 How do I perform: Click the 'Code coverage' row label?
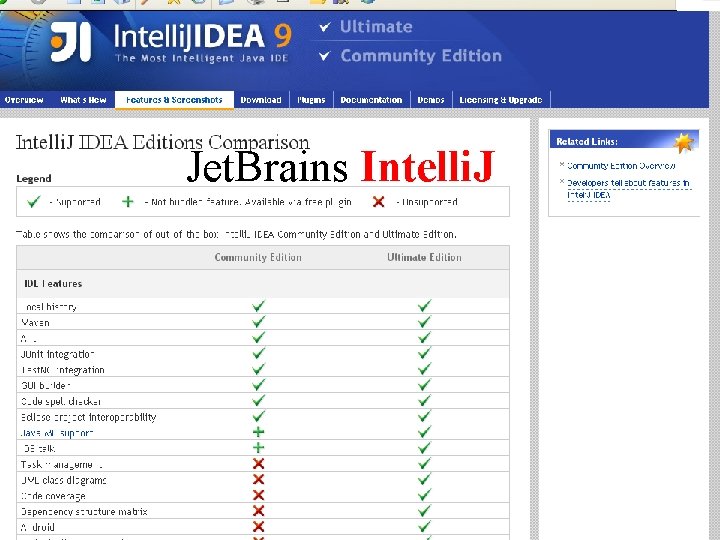(x=53, y=496)
